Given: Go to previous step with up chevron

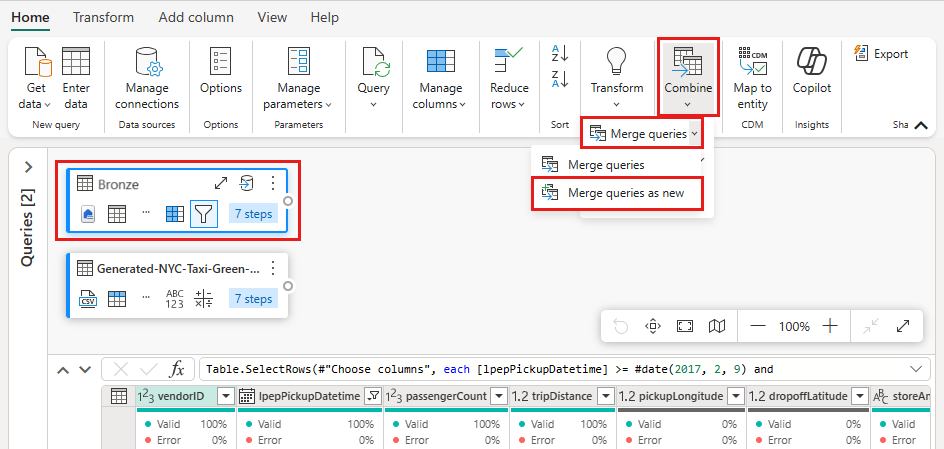Looking at the screenshot, I should coord(63,370).
